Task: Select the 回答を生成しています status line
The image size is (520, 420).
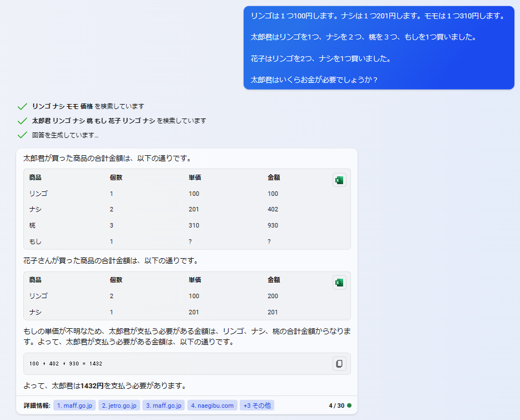Action: click(65, 135)
